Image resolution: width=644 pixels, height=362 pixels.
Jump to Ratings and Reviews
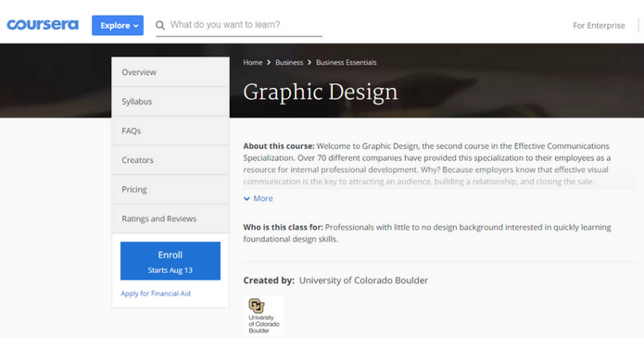tap(170, 218)
